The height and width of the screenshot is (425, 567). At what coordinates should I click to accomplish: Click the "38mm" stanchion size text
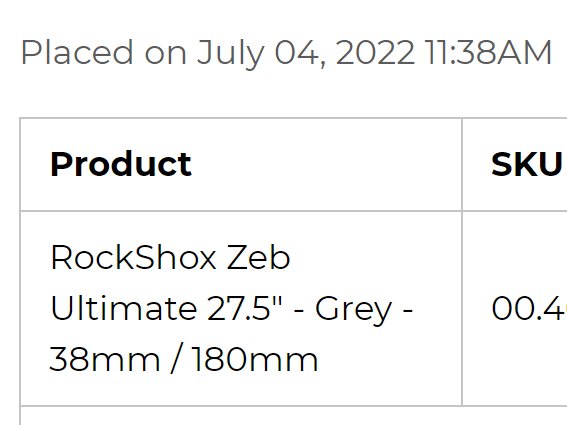(104, 359)
